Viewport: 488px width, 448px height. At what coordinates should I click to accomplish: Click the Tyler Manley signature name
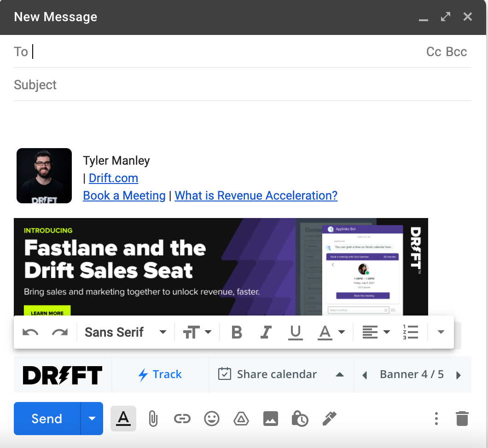point(116,161)
